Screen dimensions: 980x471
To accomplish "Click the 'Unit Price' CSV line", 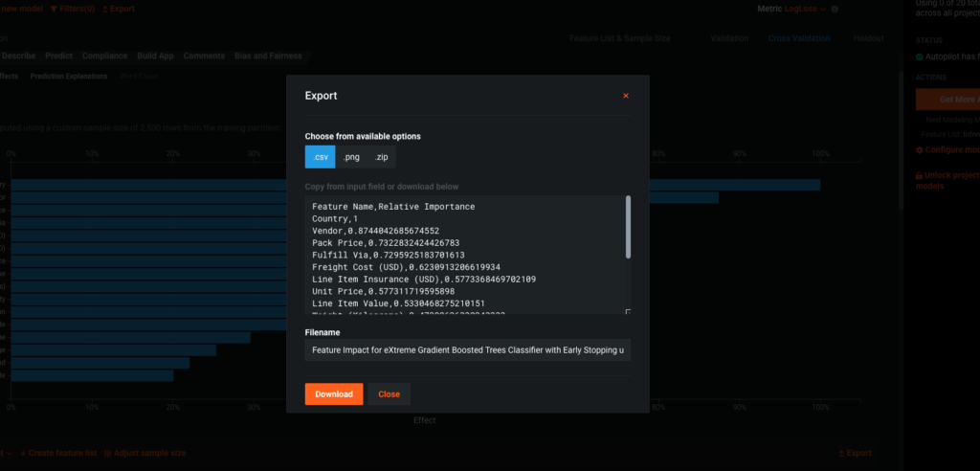I will [383, 291].
